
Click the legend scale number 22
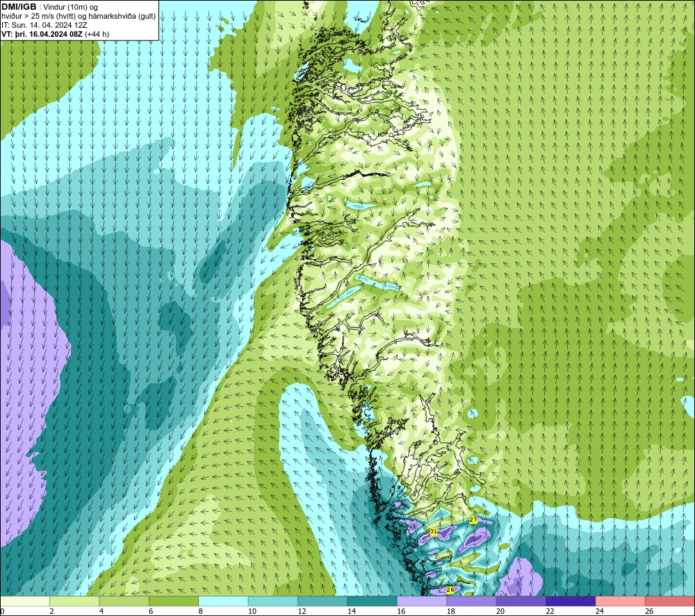click(550, 611)
